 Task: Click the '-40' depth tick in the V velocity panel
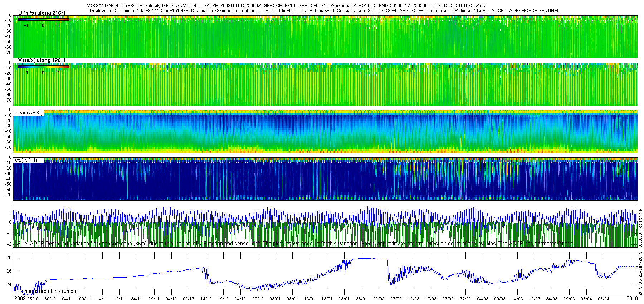pyautogui.click(x=7, y=84)
